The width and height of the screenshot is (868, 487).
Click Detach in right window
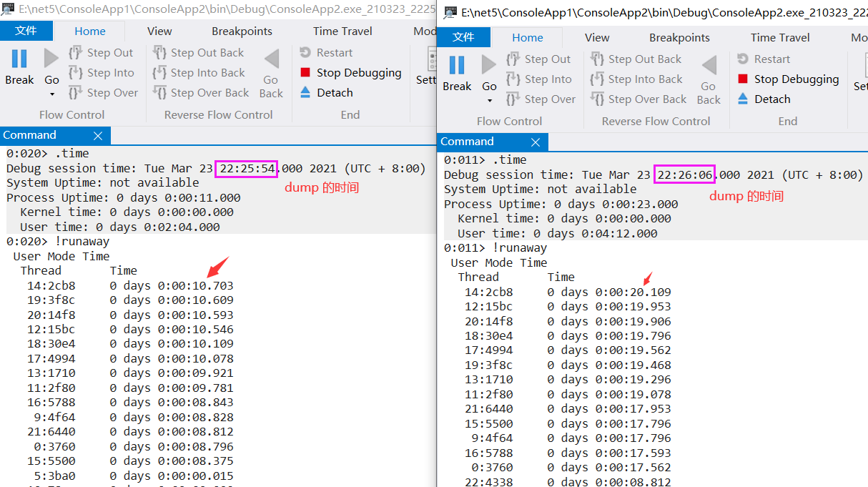[764, 99]
